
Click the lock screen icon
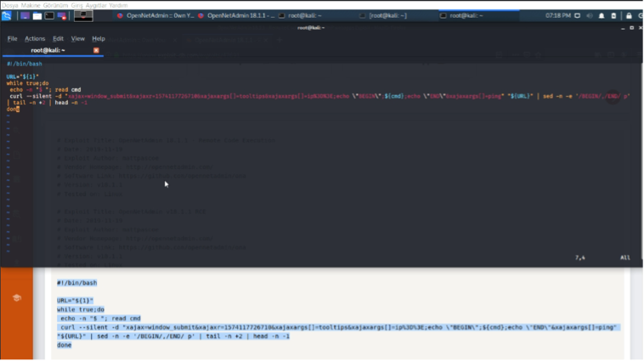pos(629,15)
